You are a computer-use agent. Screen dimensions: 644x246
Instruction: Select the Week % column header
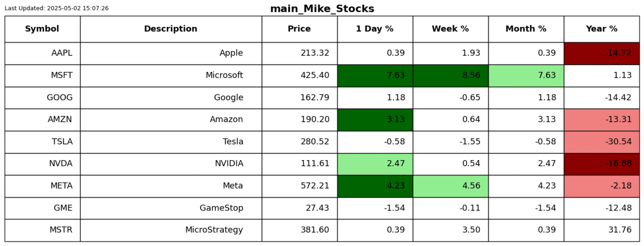tap(450, 29)
